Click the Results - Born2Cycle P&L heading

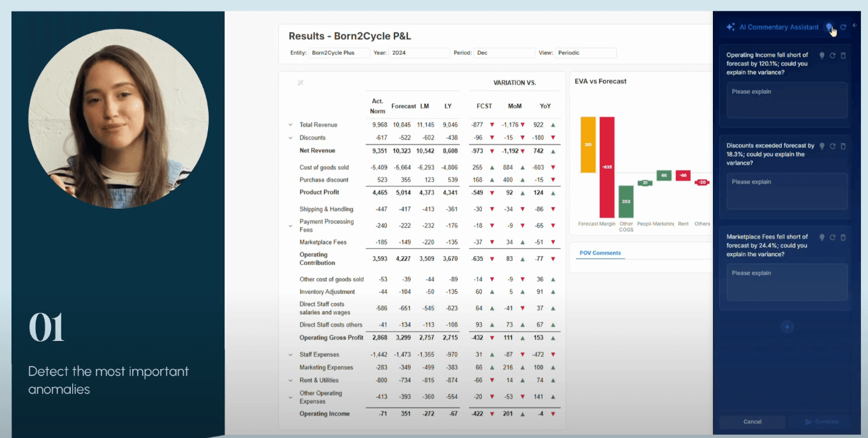coord(350,36)
